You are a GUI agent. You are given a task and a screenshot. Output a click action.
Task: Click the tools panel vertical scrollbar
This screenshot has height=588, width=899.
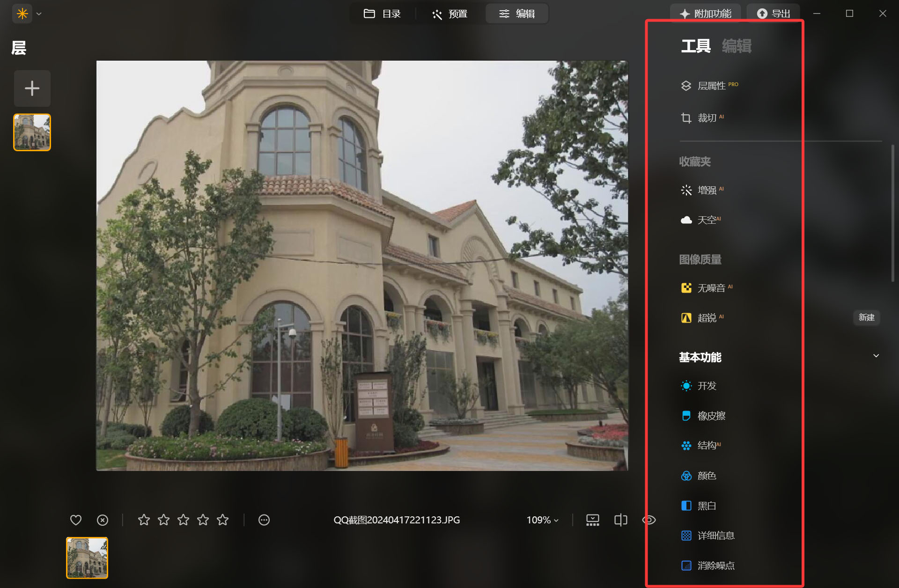pos(893,213)
